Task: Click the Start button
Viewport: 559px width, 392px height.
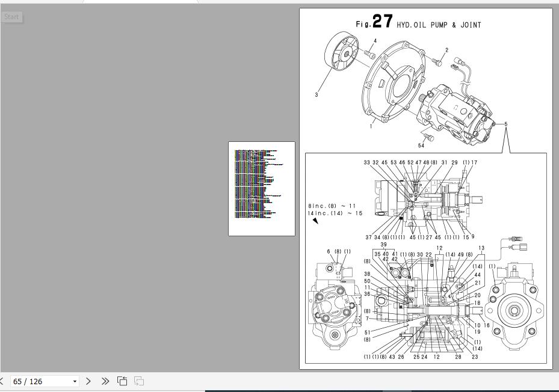Action: click(x=11, y=17)
